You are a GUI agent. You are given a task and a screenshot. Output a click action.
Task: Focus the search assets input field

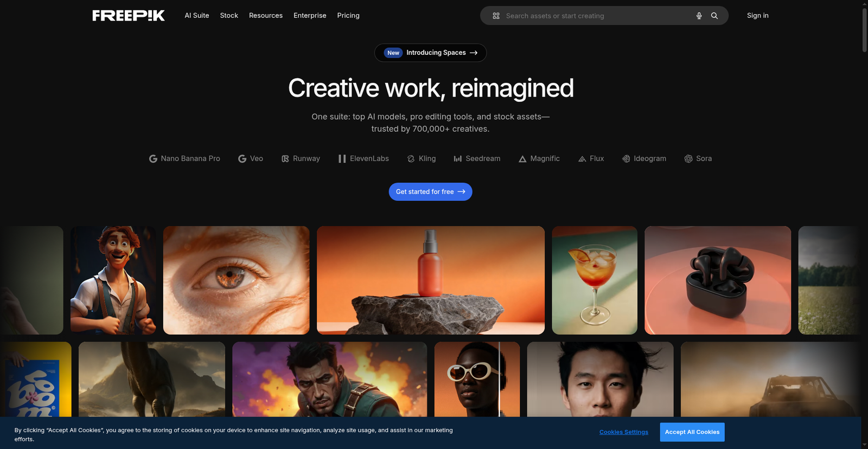[597, 16]
